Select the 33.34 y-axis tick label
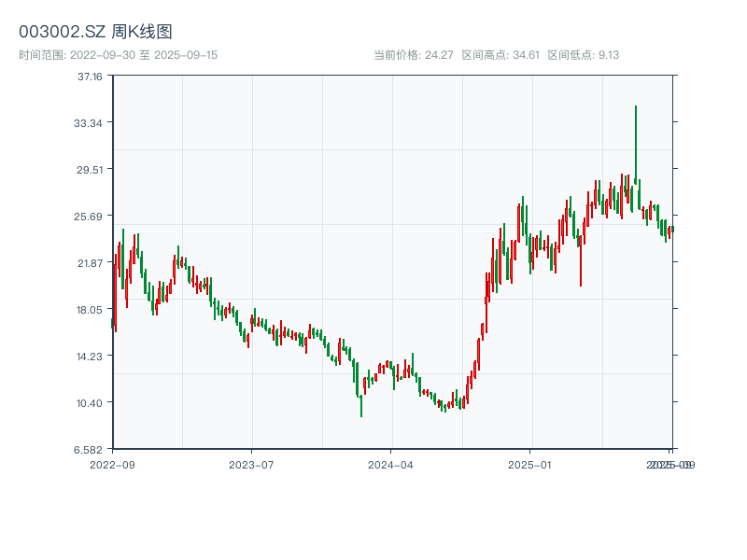 tap(90, 123)
